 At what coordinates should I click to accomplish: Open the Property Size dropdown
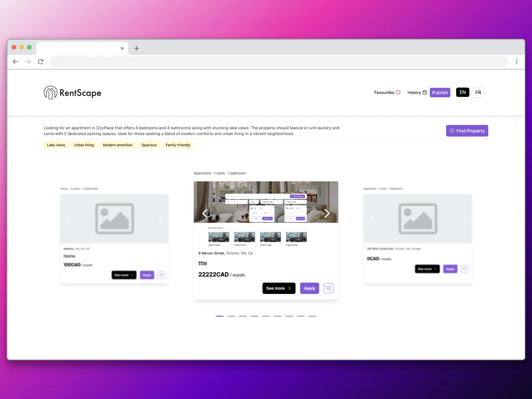tap(295, 202)
